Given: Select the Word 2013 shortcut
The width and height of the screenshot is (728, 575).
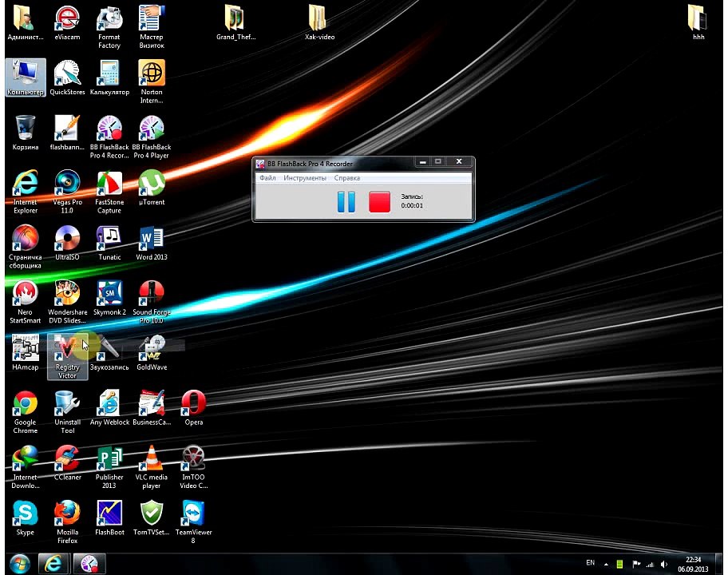Looking at the screenshot, I should pyautogui.click(x=152, y=243).
